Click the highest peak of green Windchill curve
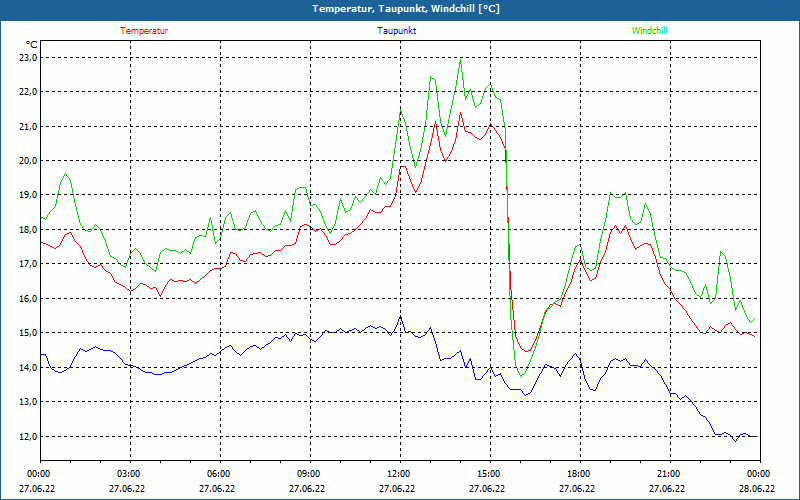The width and height of the screenshot is (800, 500). (x=461, y=59)
